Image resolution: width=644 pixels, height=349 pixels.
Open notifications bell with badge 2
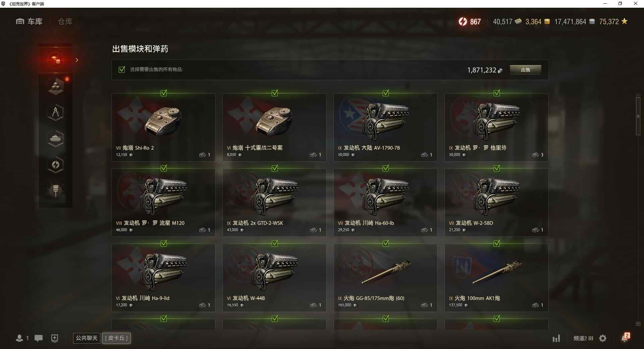(x=625, y=338)
